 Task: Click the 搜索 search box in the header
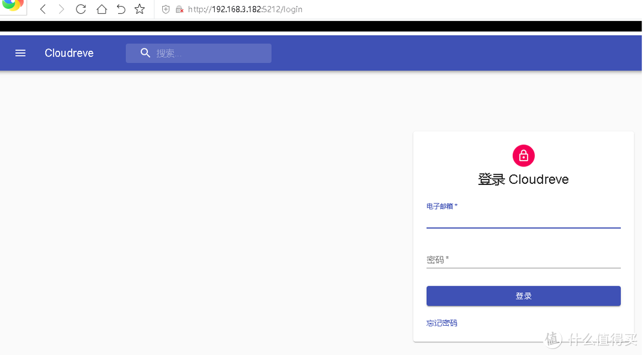[x=203, y=53]
